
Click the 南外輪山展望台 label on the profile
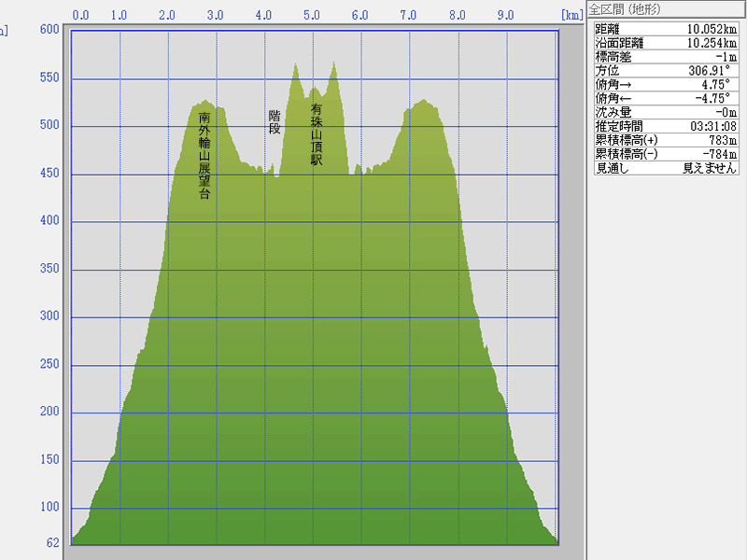point(204,155)
